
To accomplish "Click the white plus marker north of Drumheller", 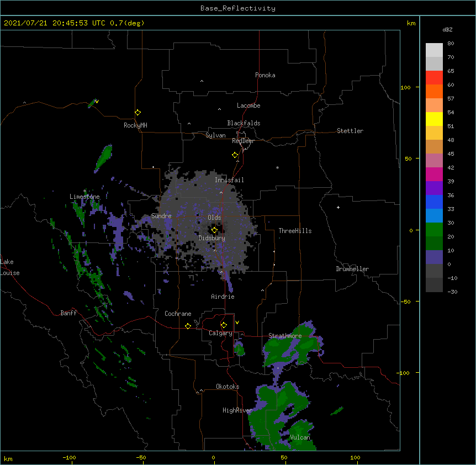I will (x=338, y=207).
